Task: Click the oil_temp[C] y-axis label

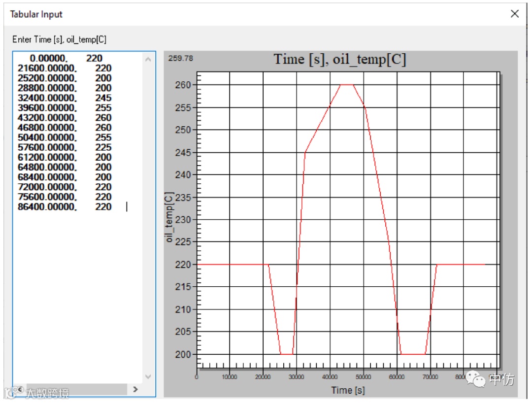Action: tap(169, 217)
